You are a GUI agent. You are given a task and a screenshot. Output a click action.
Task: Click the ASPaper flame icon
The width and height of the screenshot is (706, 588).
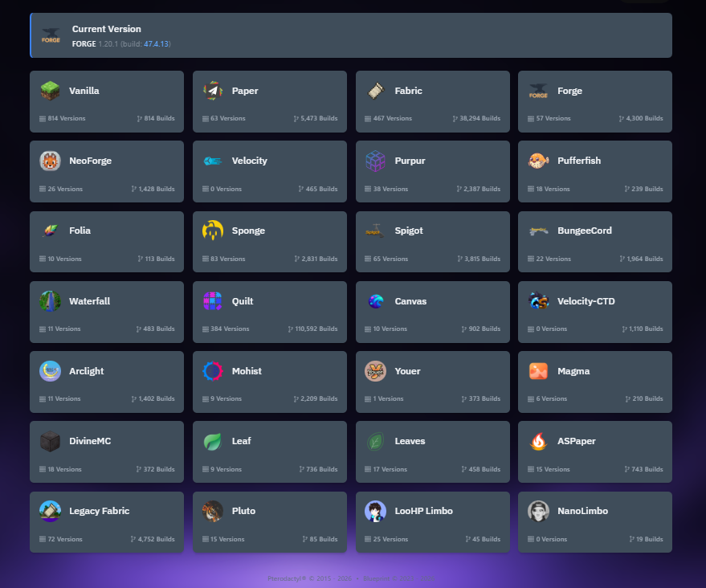[x=538, y=441]
